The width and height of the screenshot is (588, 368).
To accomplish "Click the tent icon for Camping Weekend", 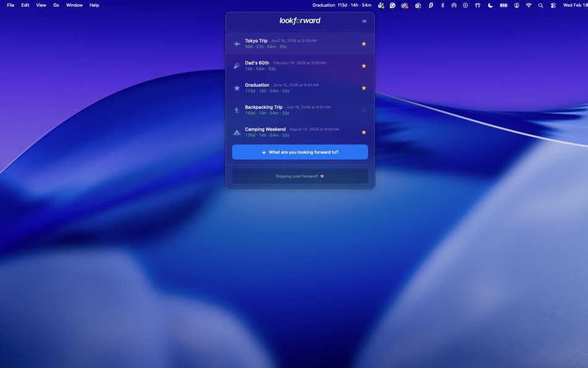I will (x=236, y=131).
